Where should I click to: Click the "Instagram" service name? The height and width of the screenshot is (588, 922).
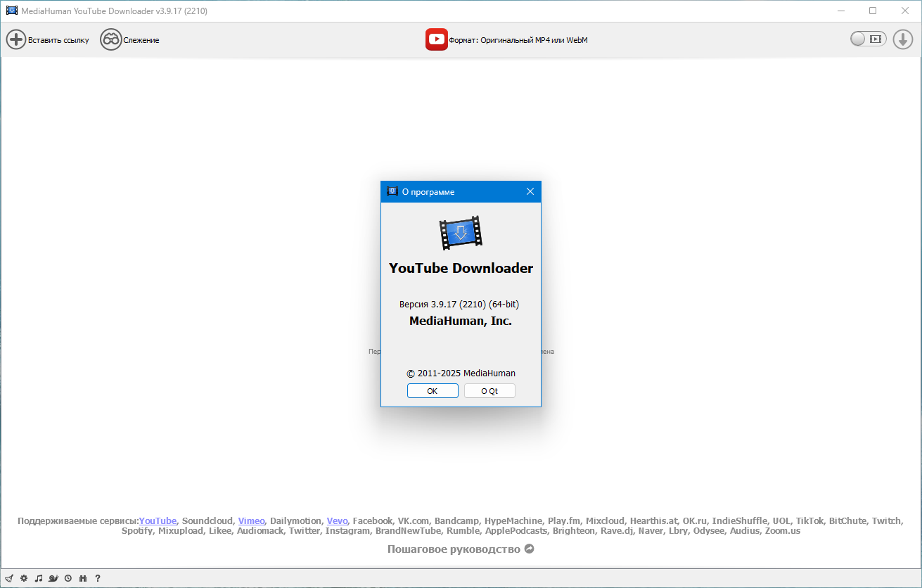coord(347,530)
